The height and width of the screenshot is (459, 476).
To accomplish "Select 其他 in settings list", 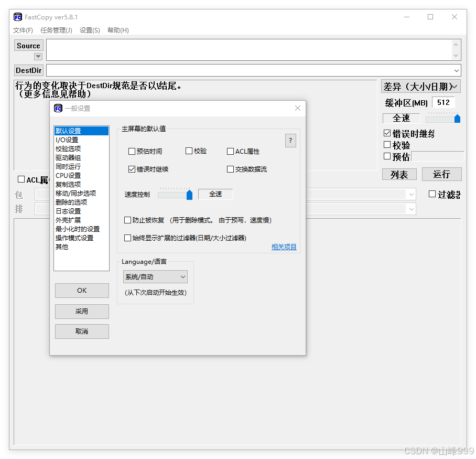I will pyautogui.click(x=81, y=247).
